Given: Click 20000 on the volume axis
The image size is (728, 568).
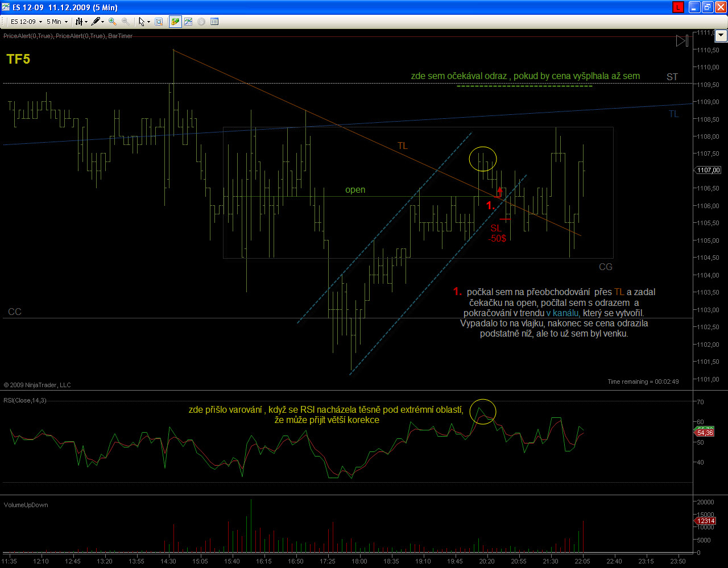Looking at the screenshot, I should [x=706, y=502].
